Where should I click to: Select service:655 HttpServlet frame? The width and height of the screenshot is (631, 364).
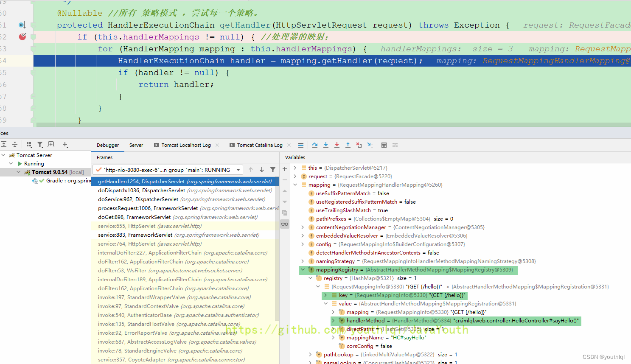pyautogui.click(x=185, y=226)
